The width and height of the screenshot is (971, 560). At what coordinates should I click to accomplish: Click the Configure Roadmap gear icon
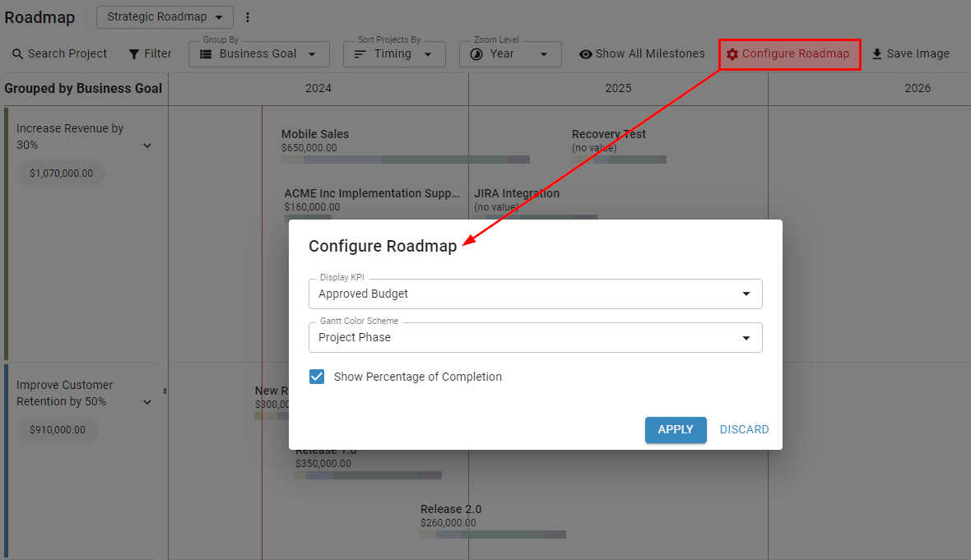[x=732, y=53]
